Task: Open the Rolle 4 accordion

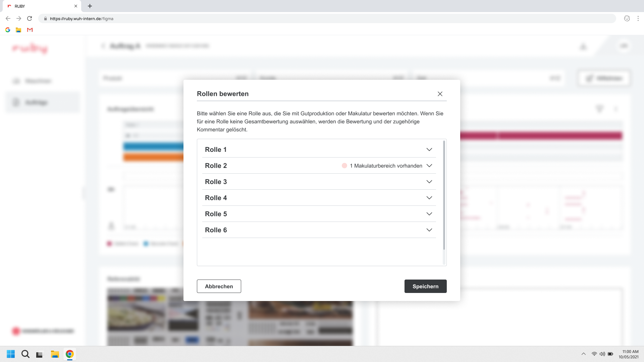Action: (x=429, y=198)
